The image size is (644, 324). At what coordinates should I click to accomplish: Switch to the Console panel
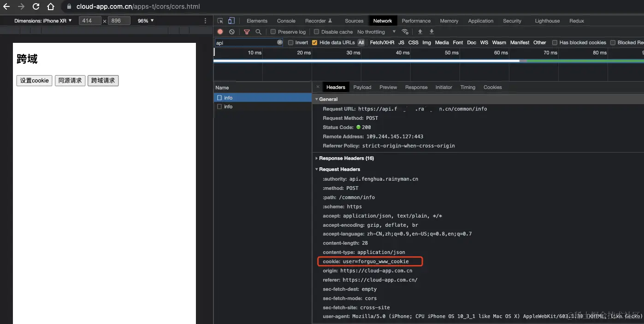coord(286,21)
